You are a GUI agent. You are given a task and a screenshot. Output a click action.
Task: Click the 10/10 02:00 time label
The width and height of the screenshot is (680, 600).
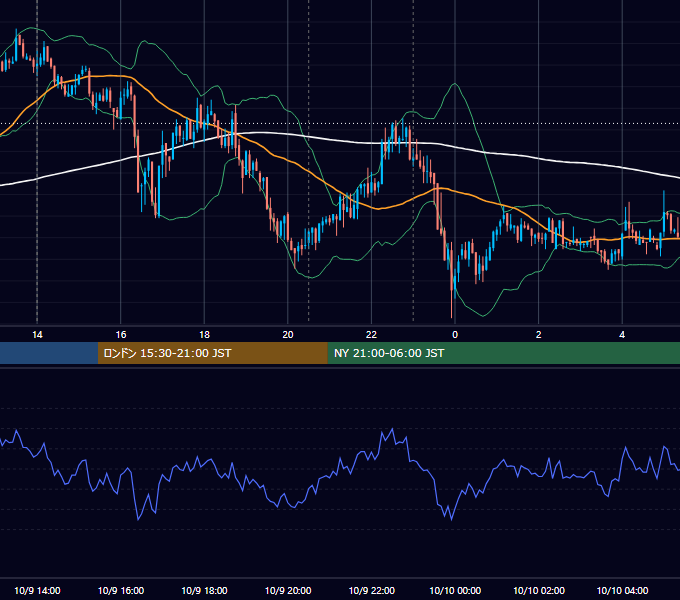[539, 590]
